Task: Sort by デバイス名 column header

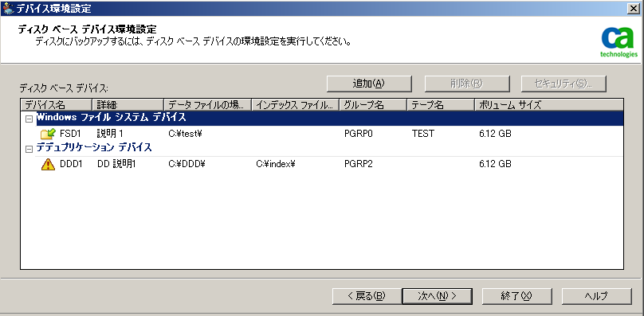Action: pos(57,104)
